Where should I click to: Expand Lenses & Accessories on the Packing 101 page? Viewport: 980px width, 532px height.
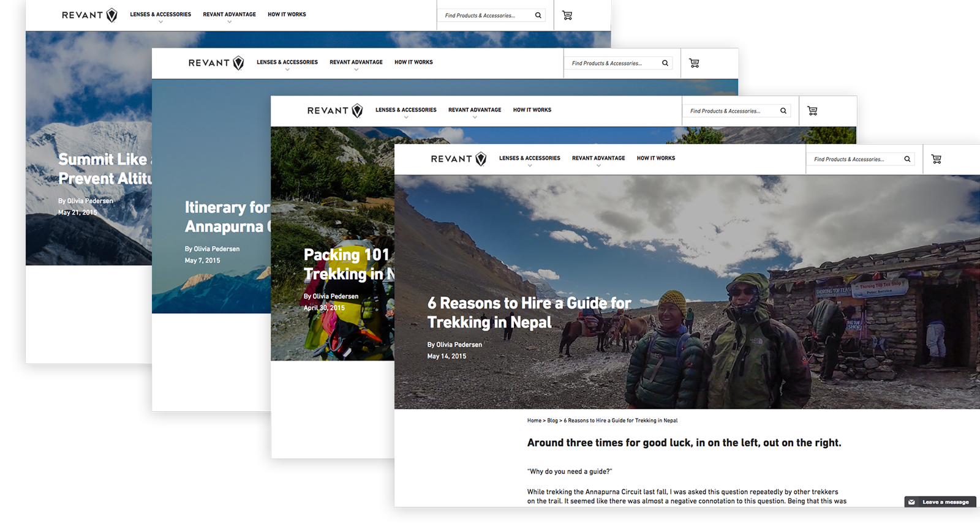[406, 113]
